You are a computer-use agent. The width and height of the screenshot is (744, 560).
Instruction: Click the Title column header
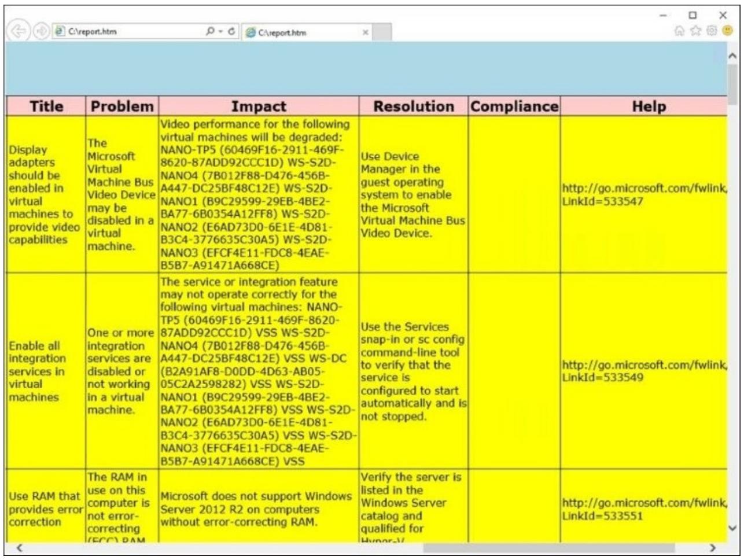click(46, 106)
